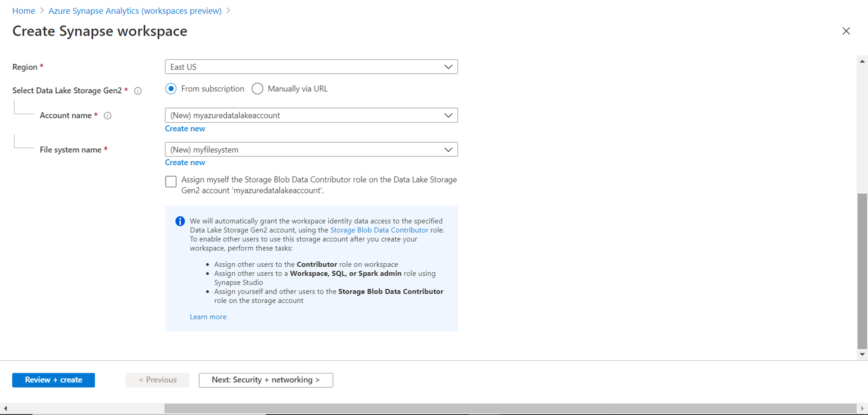Check Assign myself Storage Blob Data Contributor role

171,181
